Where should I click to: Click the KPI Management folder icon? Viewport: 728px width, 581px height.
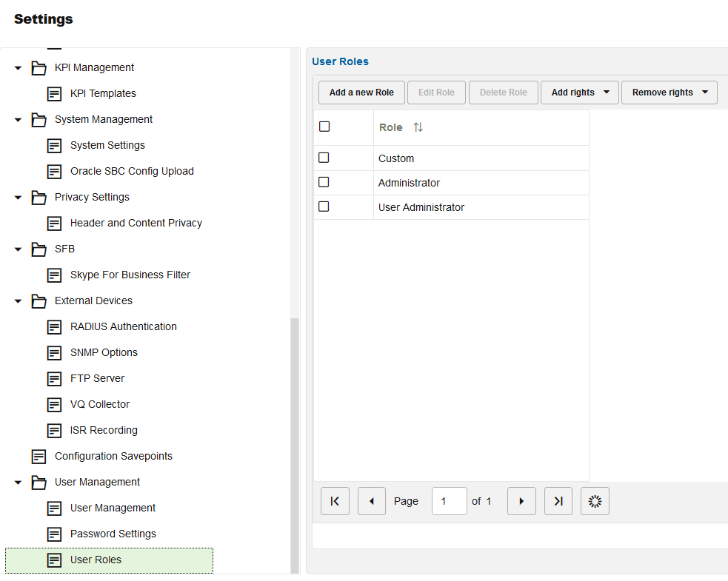(39, 68)
